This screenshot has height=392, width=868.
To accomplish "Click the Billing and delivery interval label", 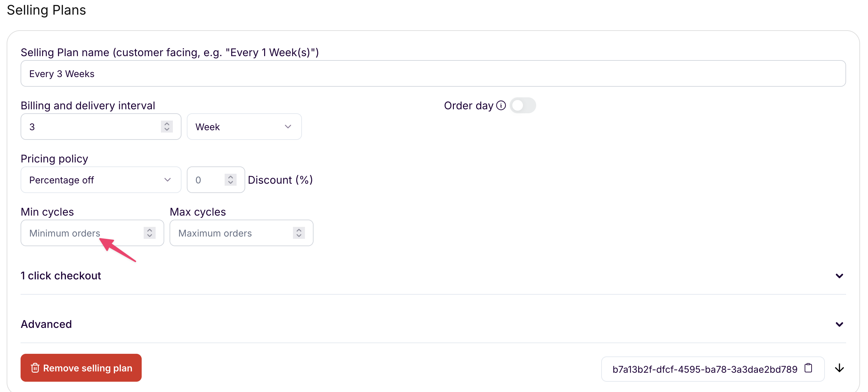I will coord(88,106).
